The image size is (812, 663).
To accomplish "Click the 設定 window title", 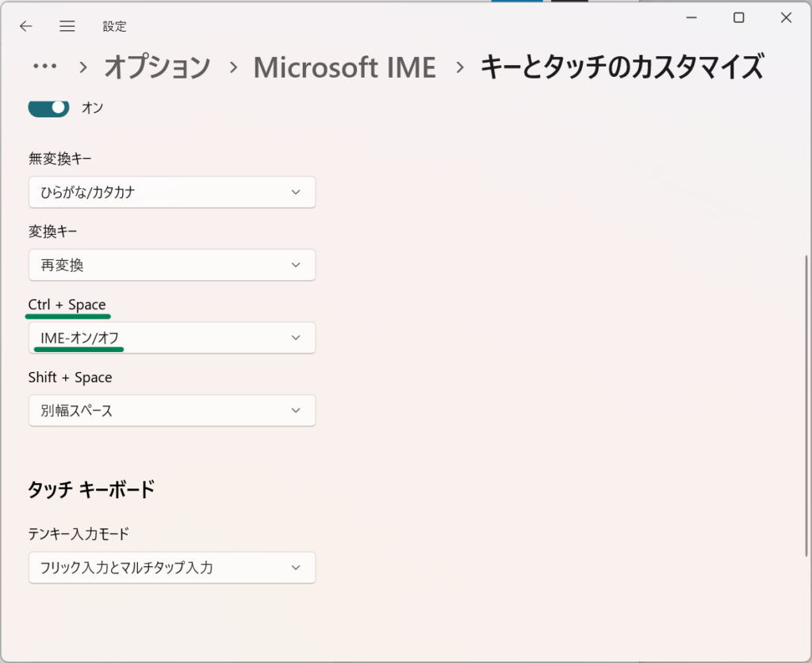I will tap(114, 26).
